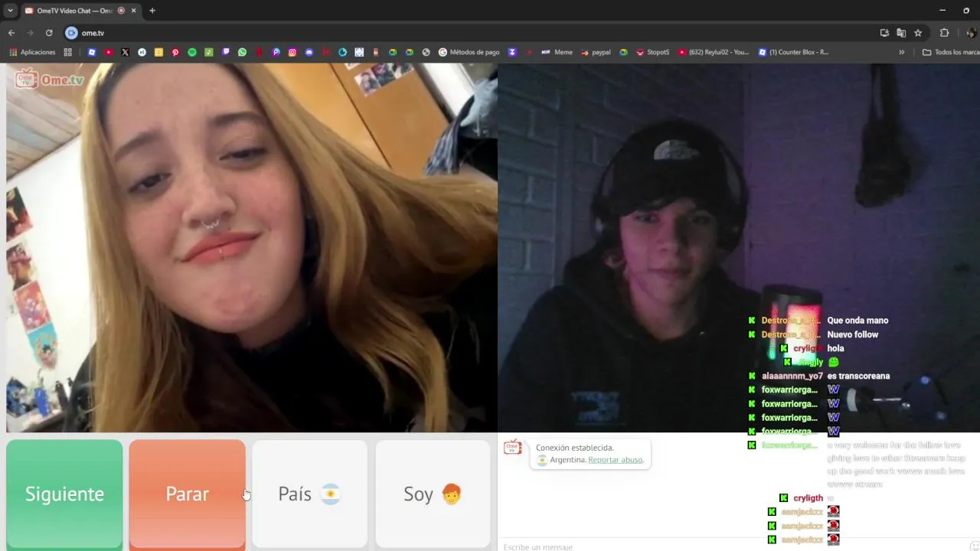The height and width of the screenshot is (551, 980).
Task: Open the Aplicaciones bookmark
Action: coord(32,52)
